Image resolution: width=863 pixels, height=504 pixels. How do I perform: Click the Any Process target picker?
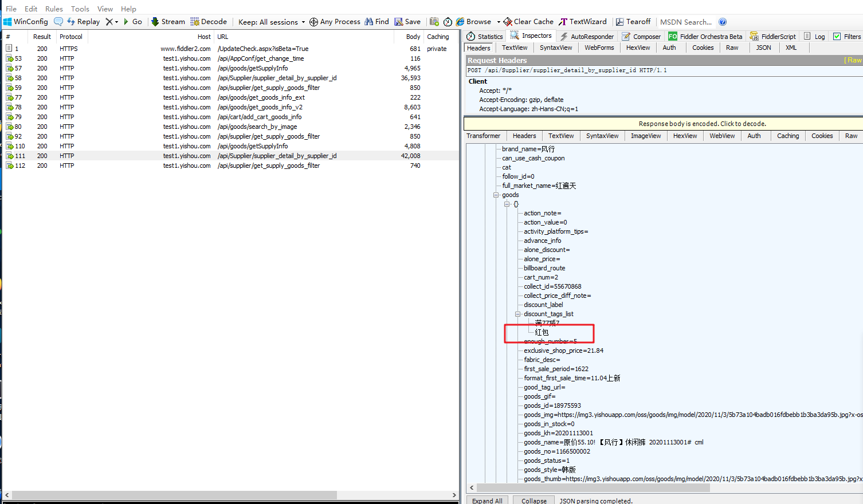tap(335, 22)
